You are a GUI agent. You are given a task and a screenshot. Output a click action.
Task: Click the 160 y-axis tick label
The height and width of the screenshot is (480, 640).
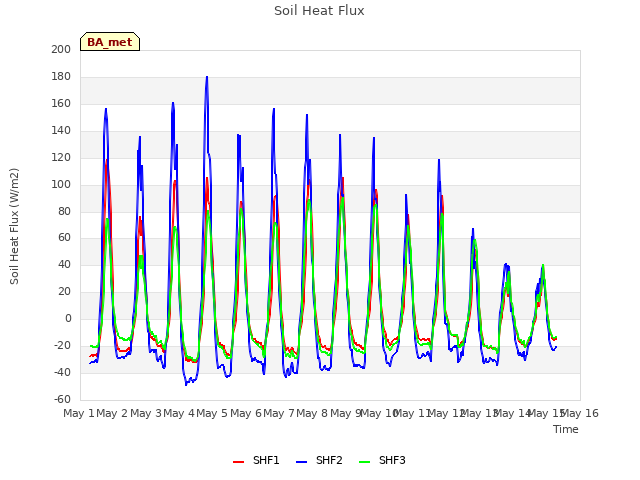coord(61,103)
